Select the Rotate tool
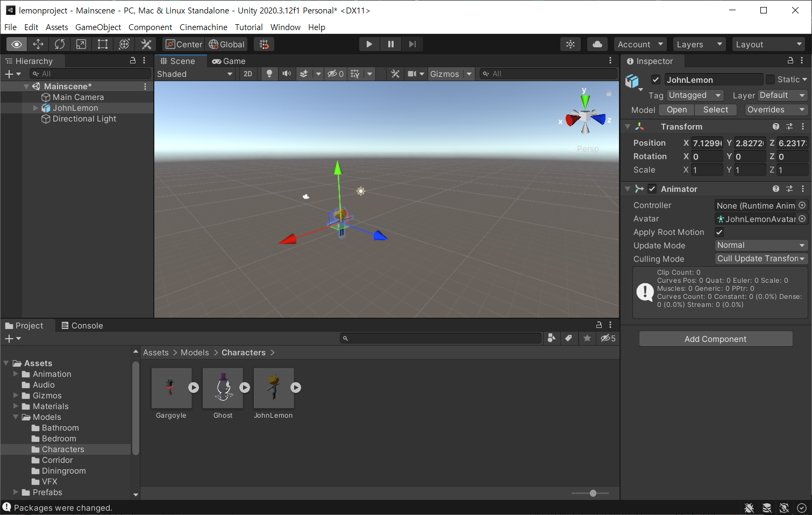 (x=60, y=44)
